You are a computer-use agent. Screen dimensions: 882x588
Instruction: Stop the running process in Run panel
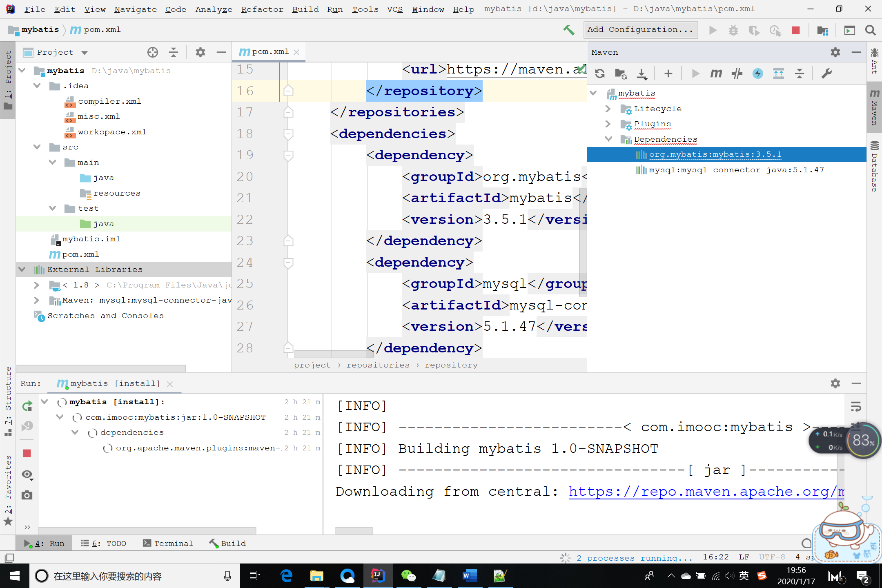pyautogui.click(x=27, y=453)
